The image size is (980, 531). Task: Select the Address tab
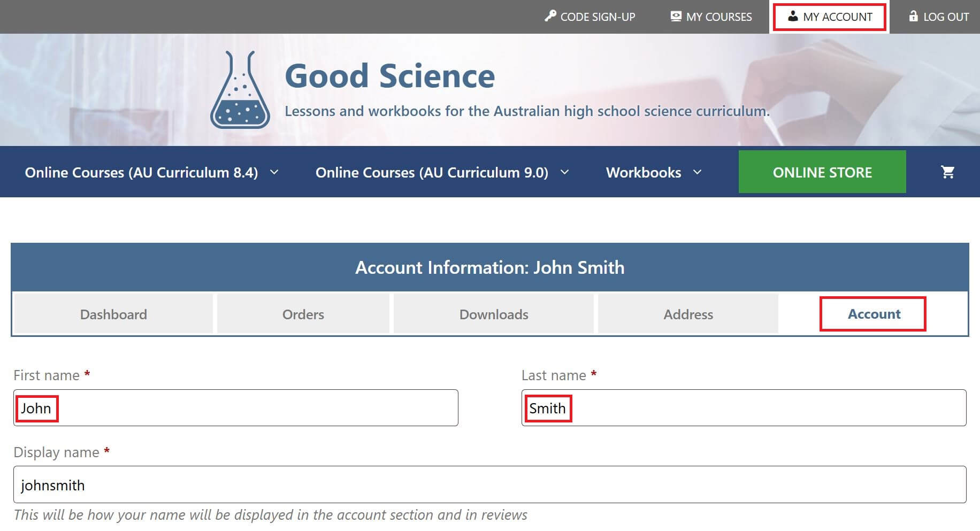[x=688, y=314]
